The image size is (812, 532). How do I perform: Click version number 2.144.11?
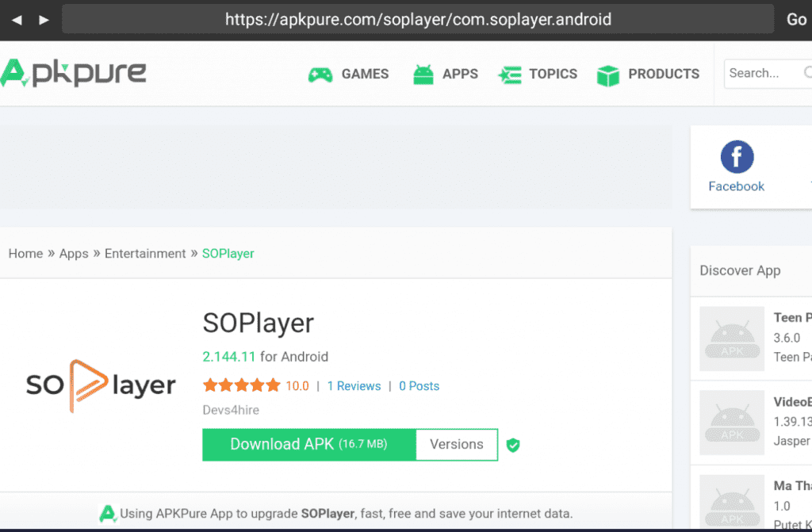[229, 357]
